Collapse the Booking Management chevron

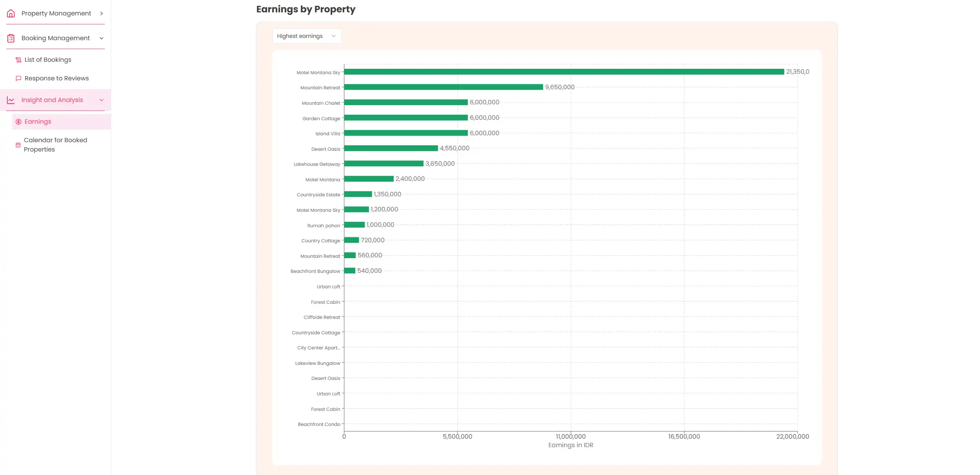coord(102,38)
